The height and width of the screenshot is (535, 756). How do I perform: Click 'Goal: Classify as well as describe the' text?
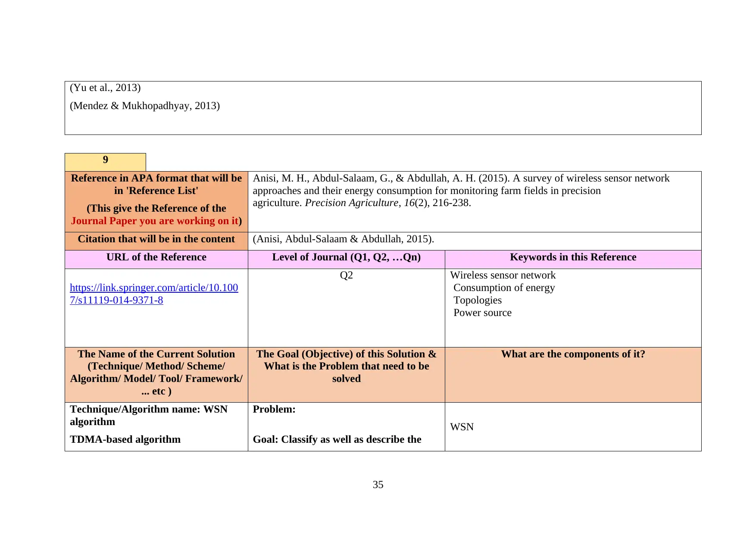click(x=337, y=439)
